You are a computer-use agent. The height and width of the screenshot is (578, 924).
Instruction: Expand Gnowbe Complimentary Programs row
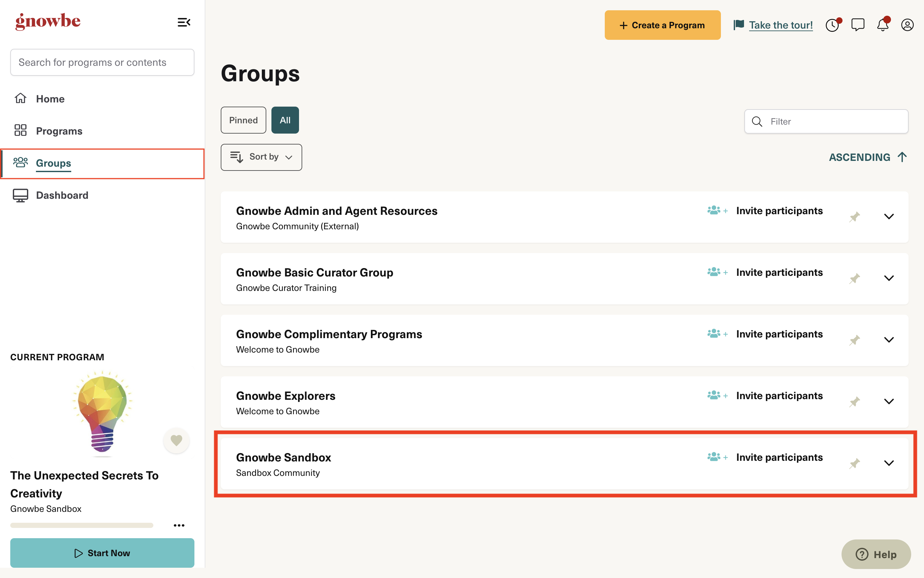coord(889,340)
